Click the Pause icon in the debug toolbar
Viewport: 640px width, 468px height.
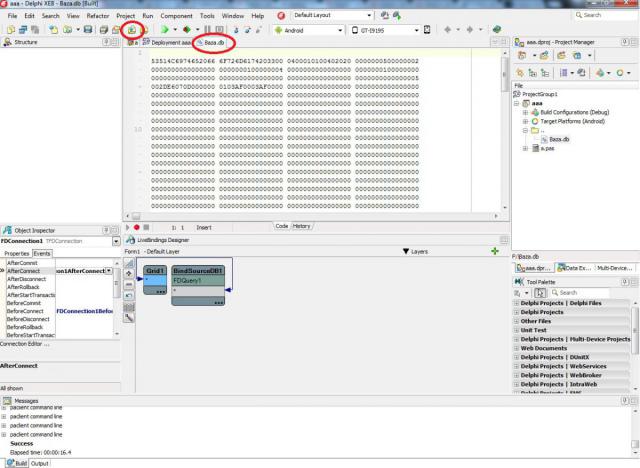pyautogui.click(x=207, y=30)
